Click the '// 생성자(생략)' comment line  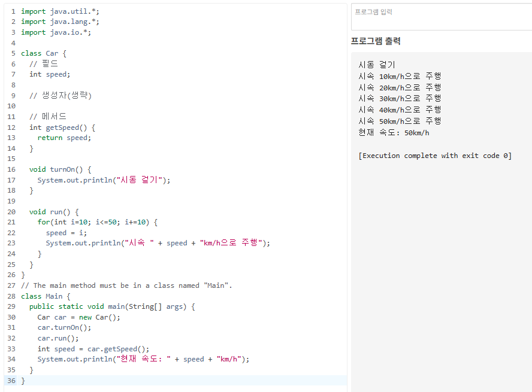[61, 96]
